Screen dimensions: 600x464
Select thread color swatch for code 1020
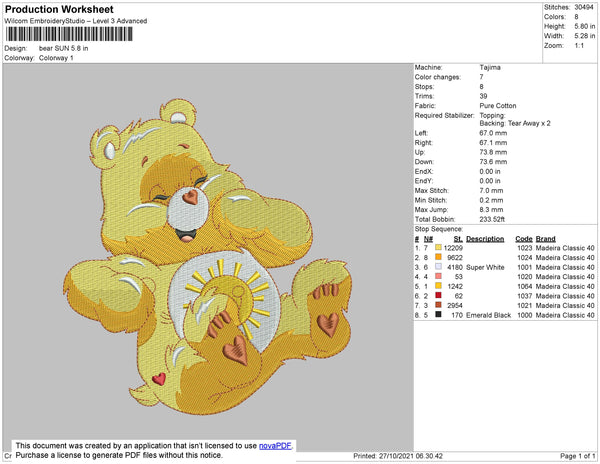pyautogui.click(x=438, y=277)
